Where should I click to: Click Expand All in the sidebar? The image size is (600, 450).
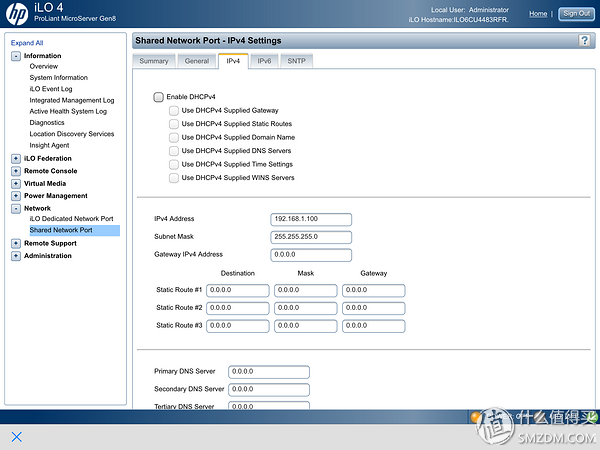(x=27, y=43)
